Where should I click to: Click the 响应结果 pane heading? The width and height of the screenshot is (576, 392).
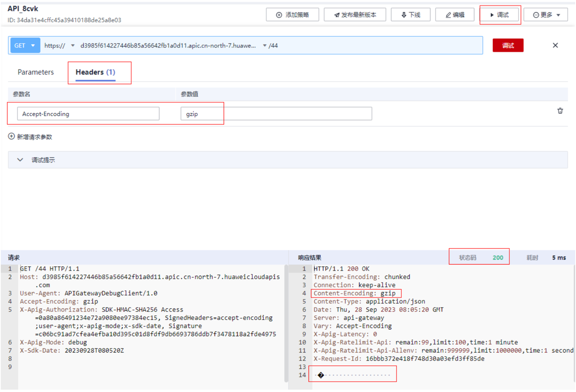tap(309, 258)
